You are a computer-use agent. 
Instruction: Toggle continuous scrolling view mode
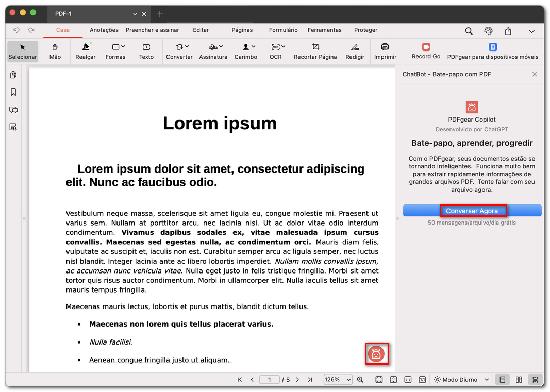(x=535, y=380)
